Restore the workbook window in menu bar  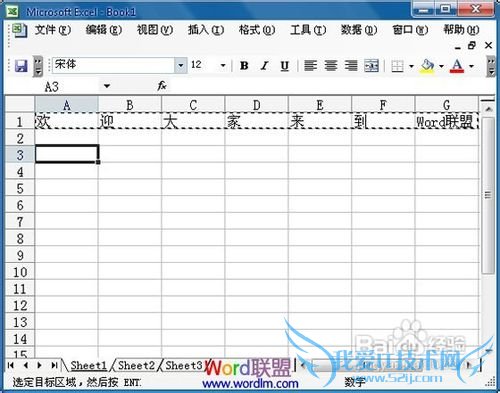click(472, 45)
